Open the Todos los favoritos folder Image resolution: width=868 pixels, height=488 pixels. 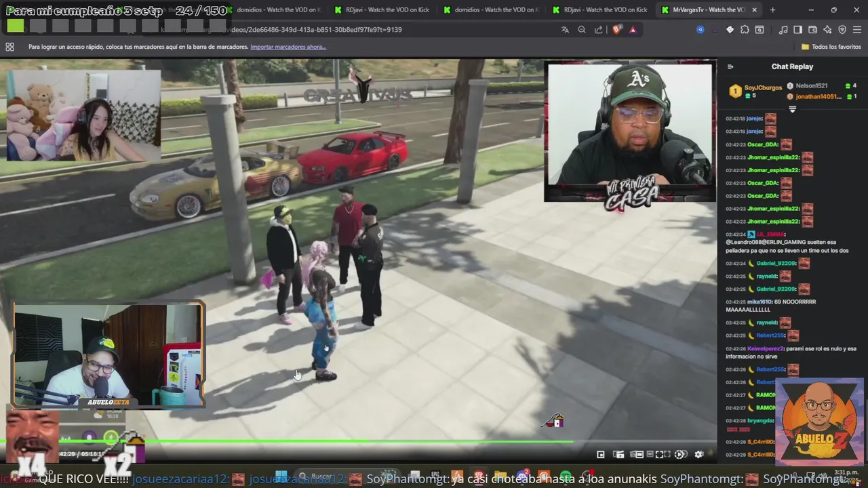(x=831, y=47)
